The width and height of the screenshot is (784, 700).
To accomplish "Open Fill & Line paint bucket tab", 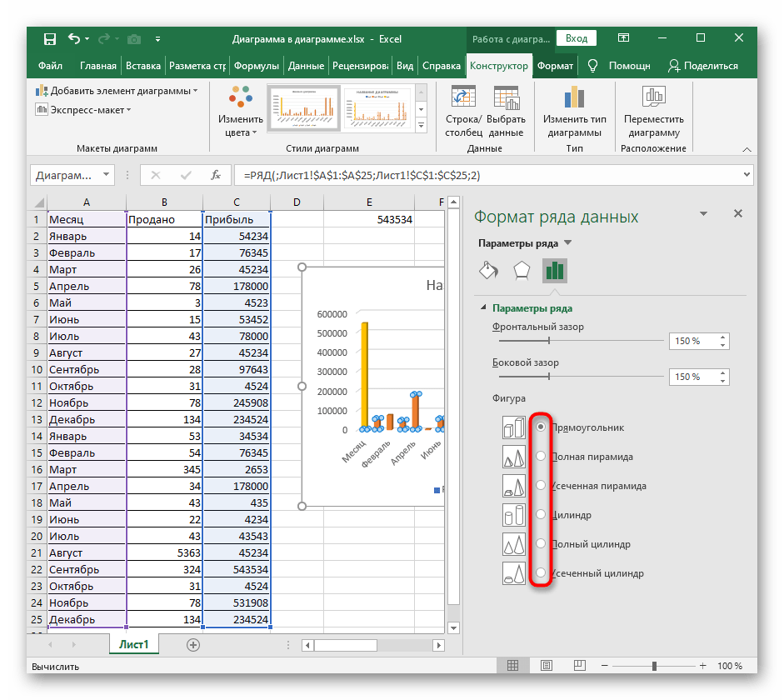I will (x=488, y=271).
